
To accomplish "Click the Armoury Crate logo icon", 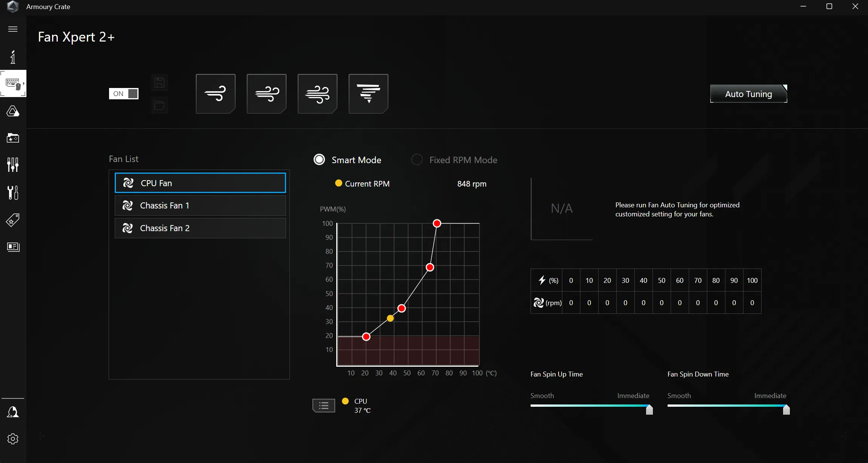I will (13, 7).
